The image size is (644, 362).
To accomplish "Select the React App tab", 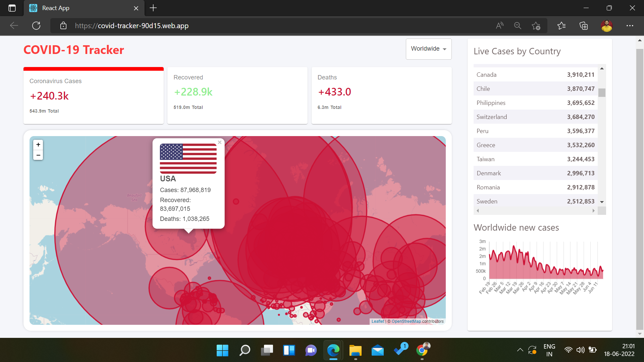I will click(84, 8).
